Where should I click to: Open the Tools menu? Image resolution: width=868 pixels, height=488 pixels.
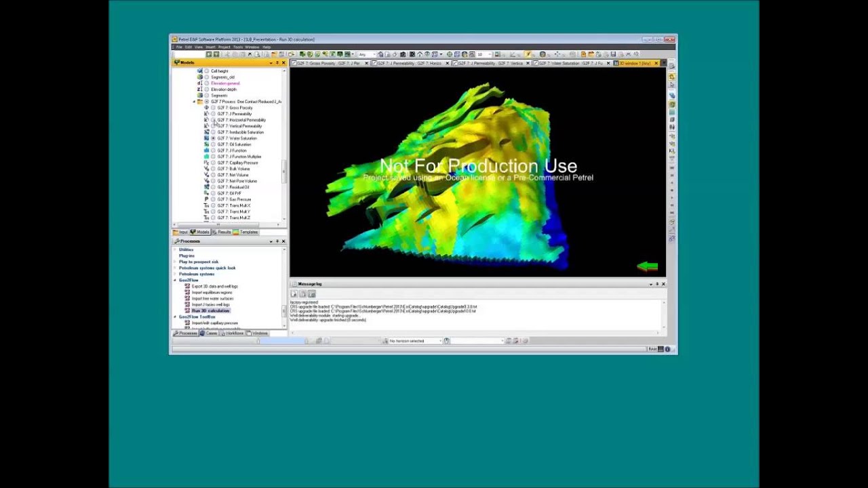click(238, 47)
